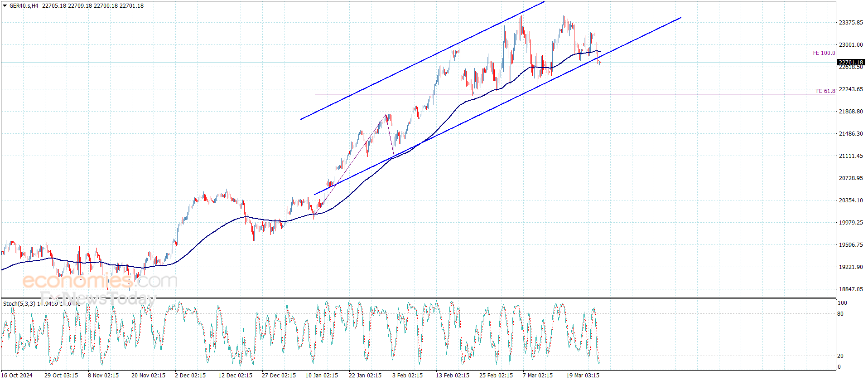868x381 pixels.
Task: Open the chart dropdown triangle beside GER40.s
Action: [5, 6]
